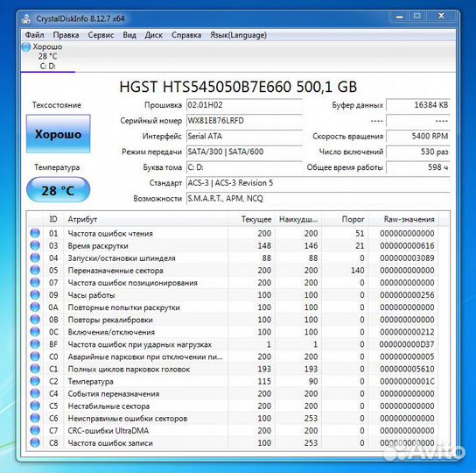
Task: Open the Язык(Language) menu
Action: (x=238, y=35)
